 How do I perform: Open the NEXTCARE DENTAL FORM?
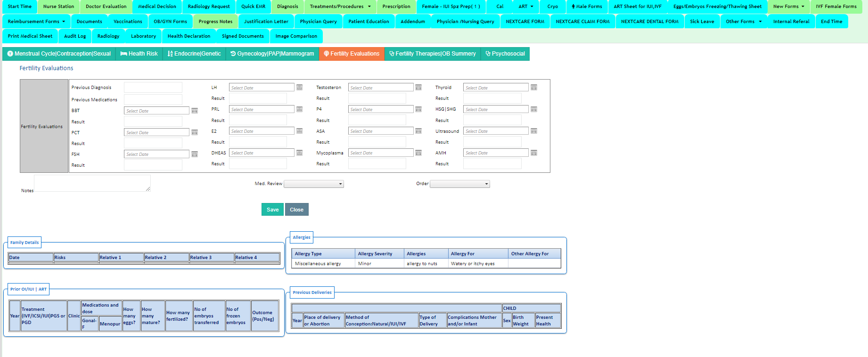(650, 21)
